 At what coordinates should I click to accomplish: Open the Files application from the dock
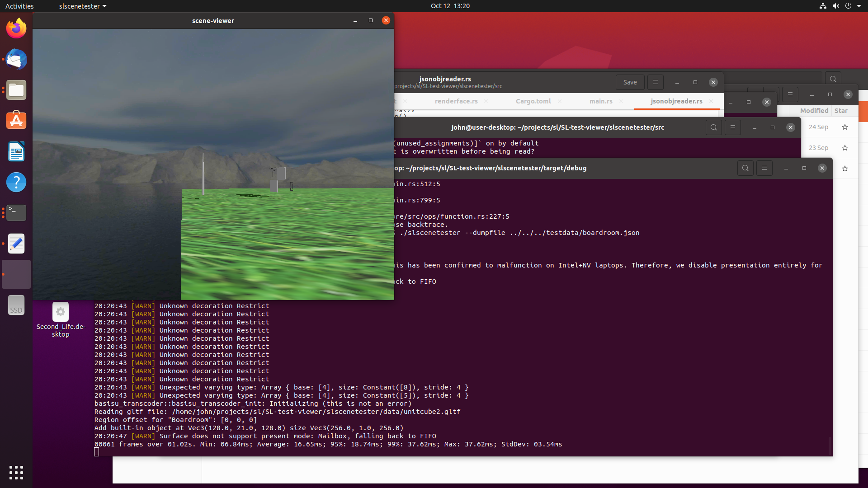[x=16, y=90]
